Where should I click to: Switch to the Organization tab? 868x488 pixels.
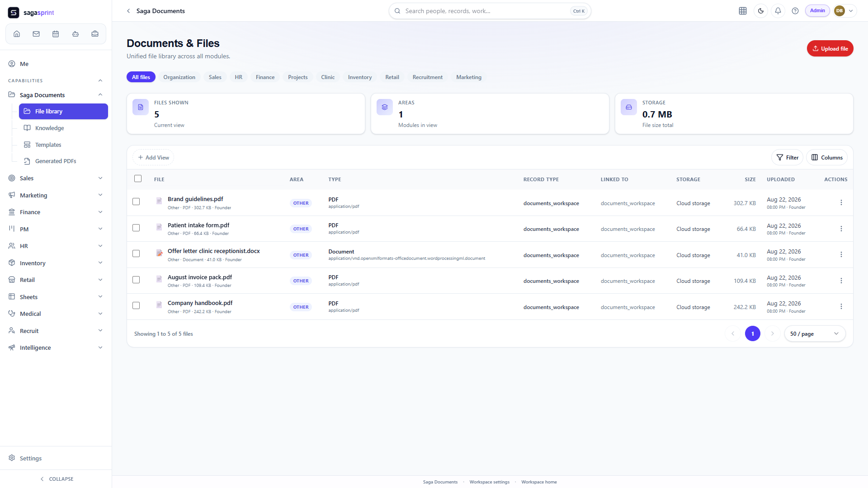[x=179, y=77]
